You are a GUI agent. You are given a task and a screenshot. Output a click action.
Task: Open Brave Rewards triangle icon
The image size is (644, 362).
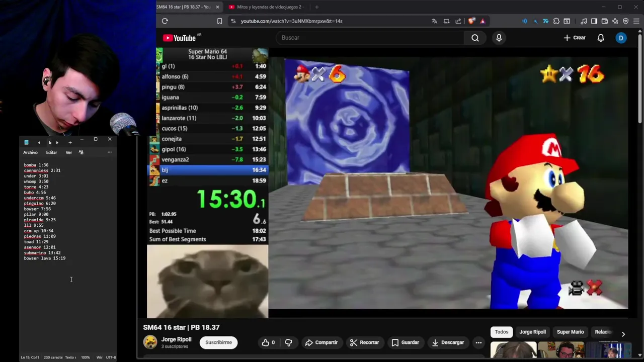pos(482,21)
